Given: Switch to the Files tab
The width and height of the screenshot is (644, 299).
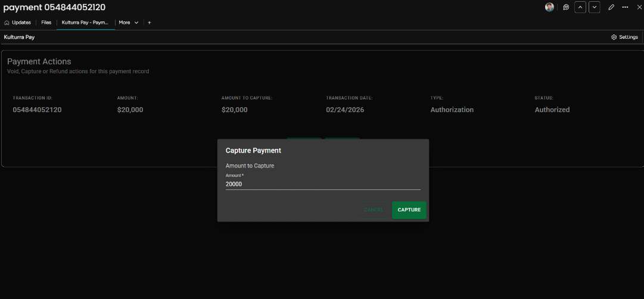Looking at the screenshot, I should tap(46, 23).
